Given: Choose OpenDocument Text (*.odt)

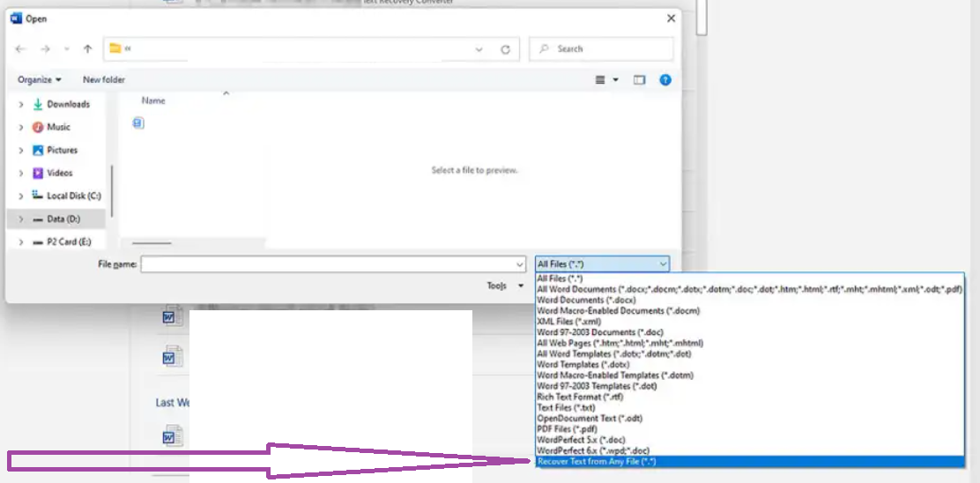Looking at the screenshot, I should click(x=749, y=418).
